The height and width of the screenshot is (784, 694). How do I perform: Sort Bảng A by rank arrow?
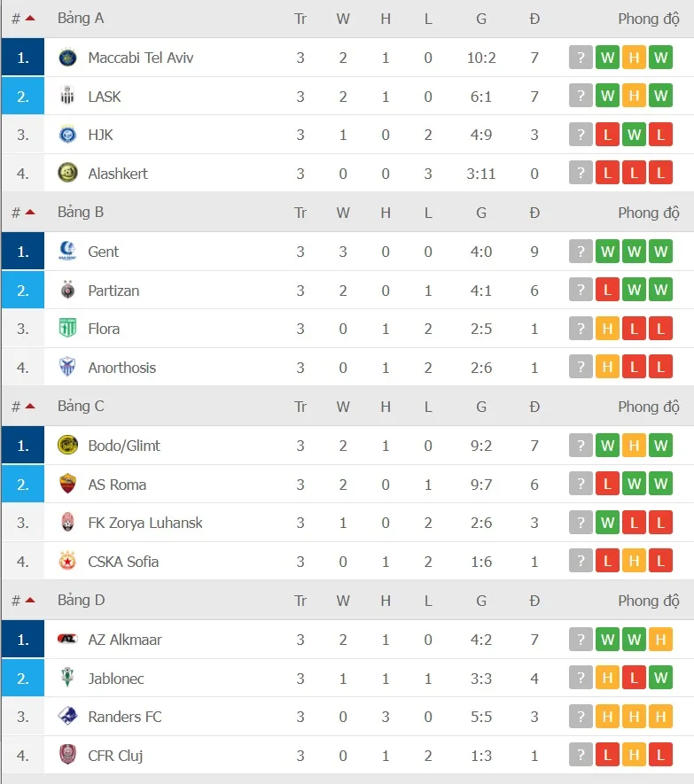(x=30, y=19)
